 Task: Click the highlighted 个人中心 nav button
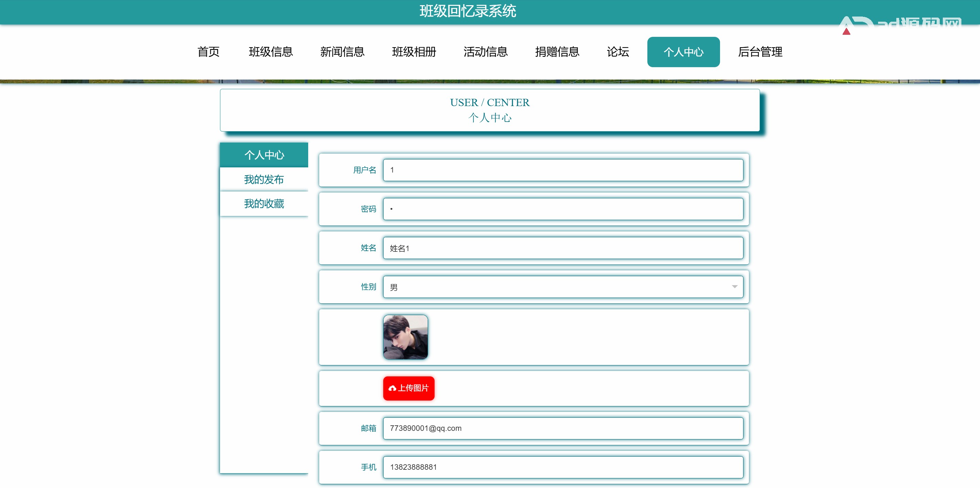point(683,52)
